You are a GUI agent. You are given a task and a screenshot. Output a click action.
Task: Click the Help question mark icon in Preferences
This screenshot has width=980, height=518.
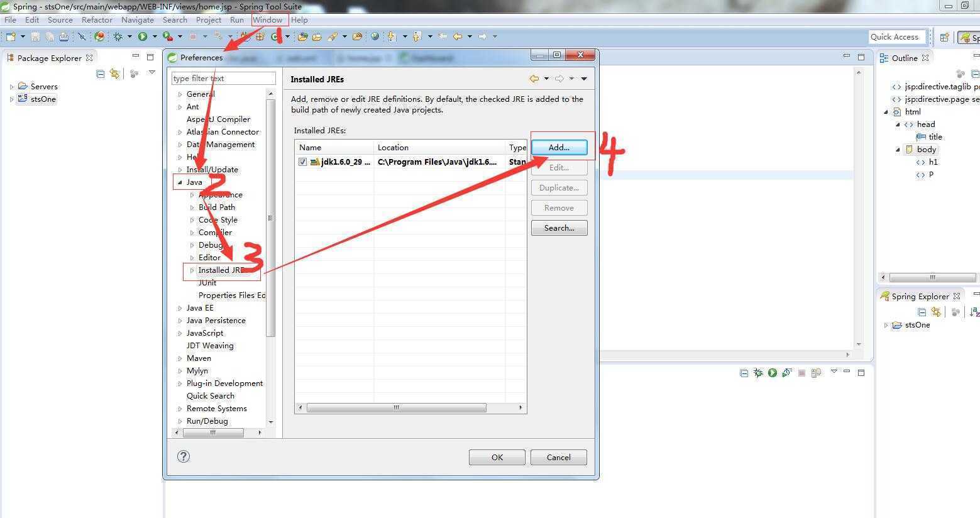pos(184,456)
